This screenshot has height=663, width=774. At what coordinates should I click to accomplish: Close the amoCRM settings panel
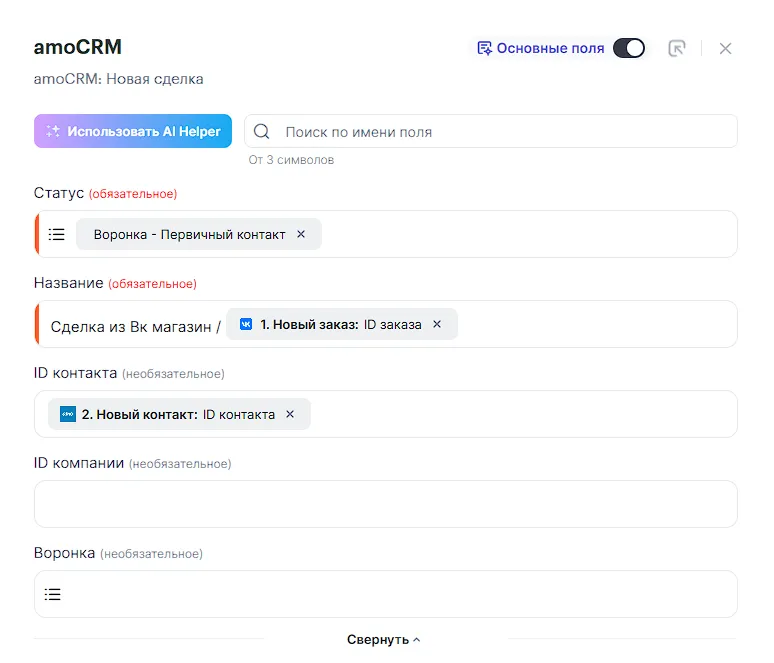click(726, 48)
